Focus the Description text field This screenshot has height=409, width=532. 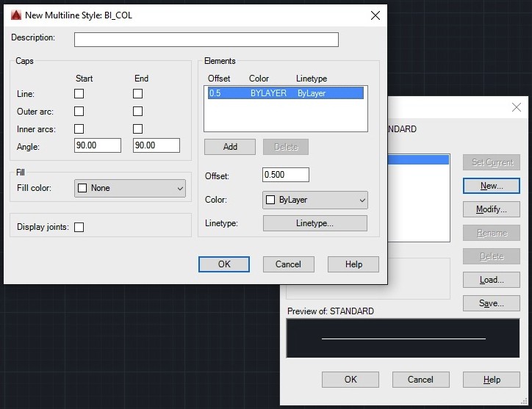click(x=206, y=40)
